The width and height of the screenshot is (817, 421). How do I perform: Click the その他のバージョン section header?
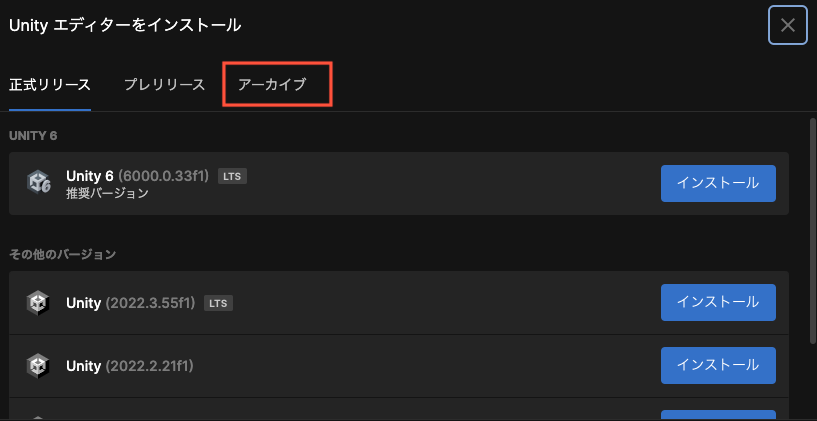(63, 254)
